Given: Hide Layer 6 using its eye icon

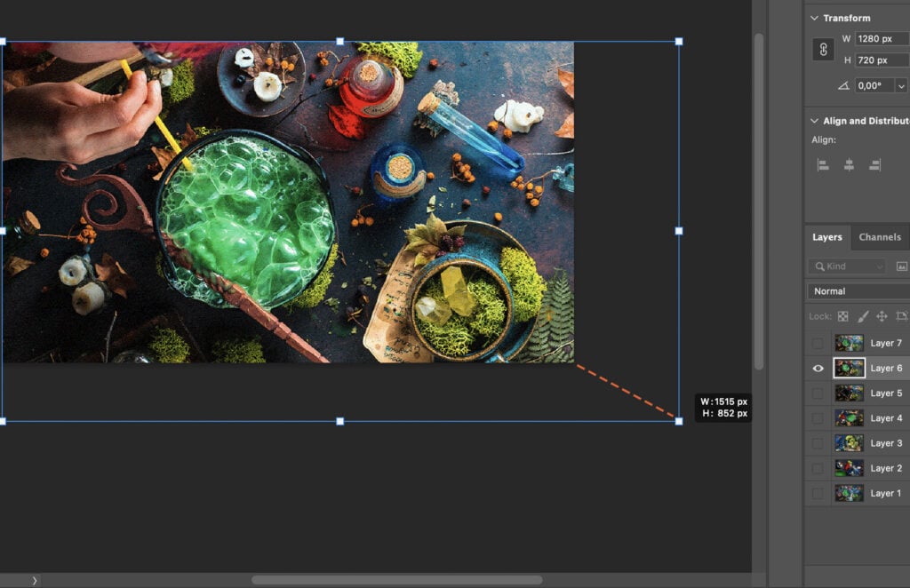Looking at the screenshot, I should [x=818, y=368].
